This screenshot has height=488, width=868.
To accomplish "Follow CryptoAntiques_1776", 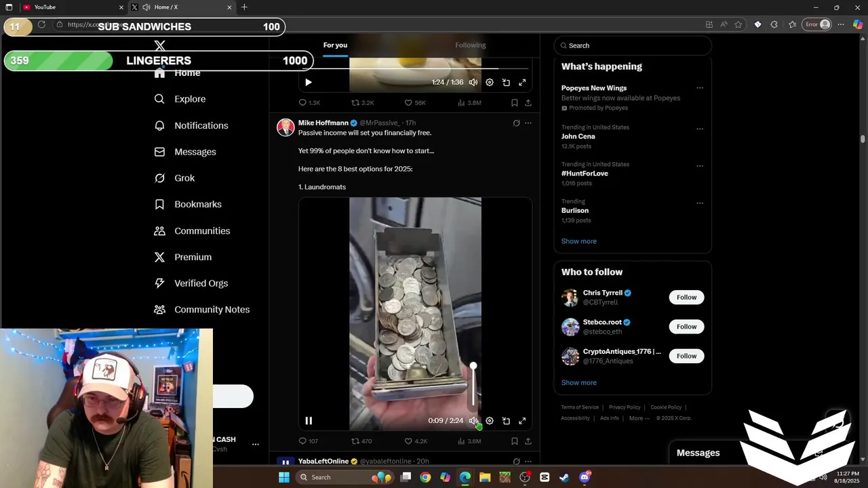I will (686, 356).
